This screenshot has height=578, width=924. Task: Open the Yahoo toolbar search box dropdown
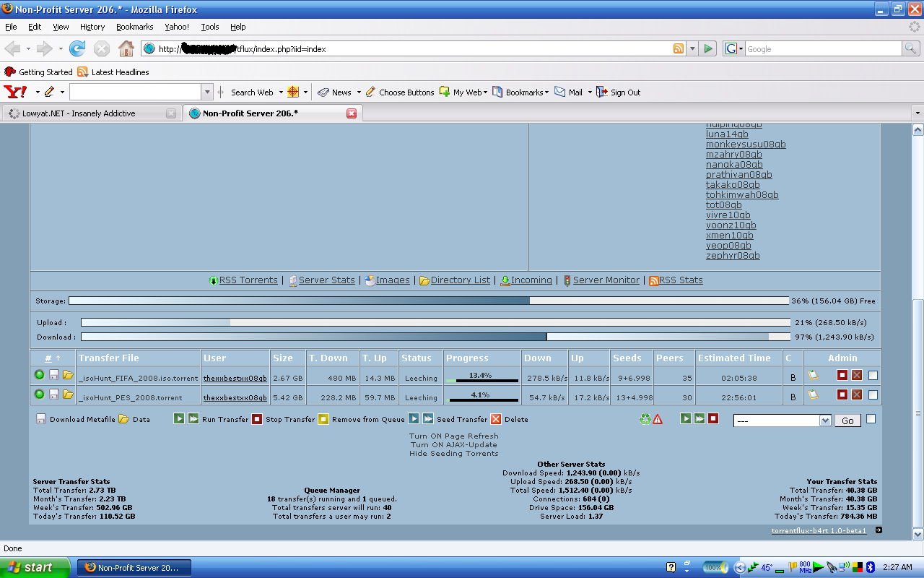pyautogui.click(x=207, y=92)
